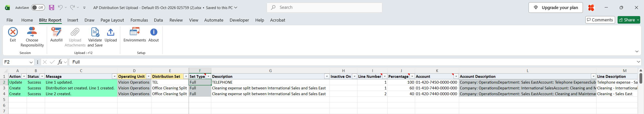Expand the redo history dropdown arrow
The width and height of the screenshot is (644, 114).
click(x=78, y=8)
